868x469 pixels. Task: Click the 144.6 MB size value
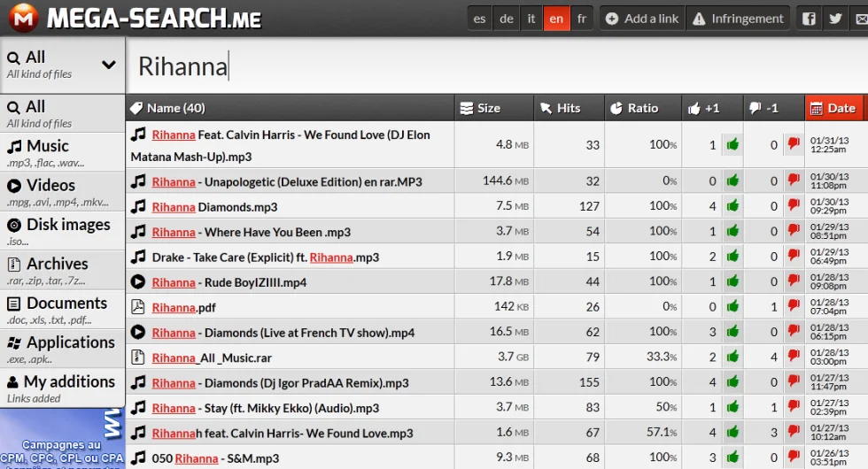[x=506, y=181]
